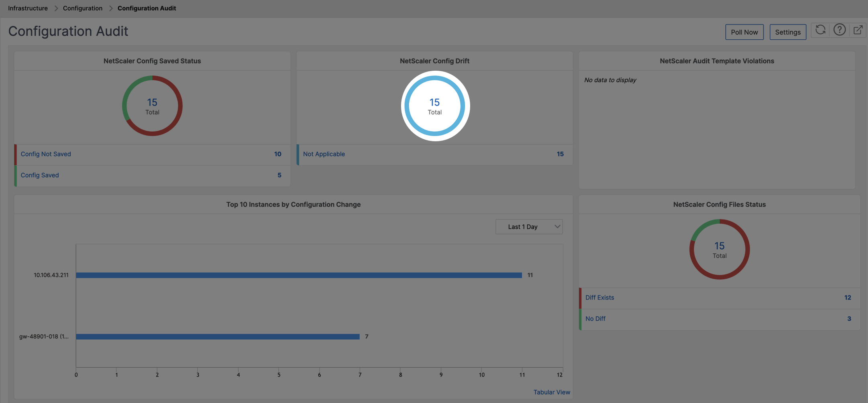Click the 10.106.43.211 bar in chart
Screen dimensions: 868x403
click(299, 275)
